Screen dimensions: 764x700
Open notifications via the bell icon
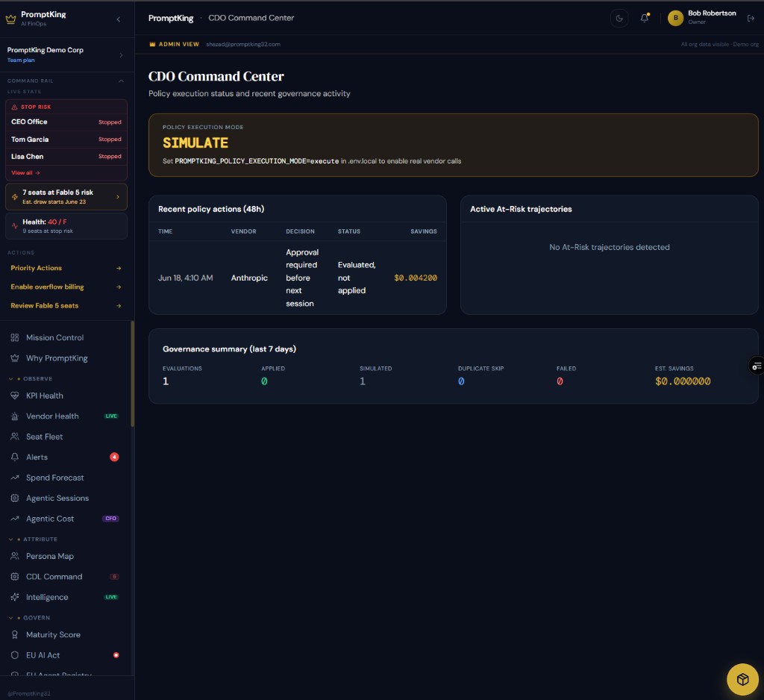645,18
